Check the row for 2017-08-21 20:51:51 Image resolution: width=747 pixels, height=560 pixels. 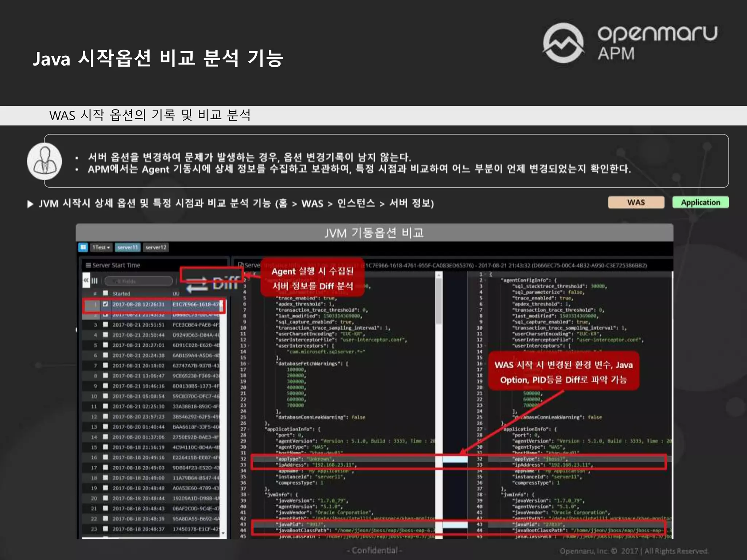click(105, 324)
